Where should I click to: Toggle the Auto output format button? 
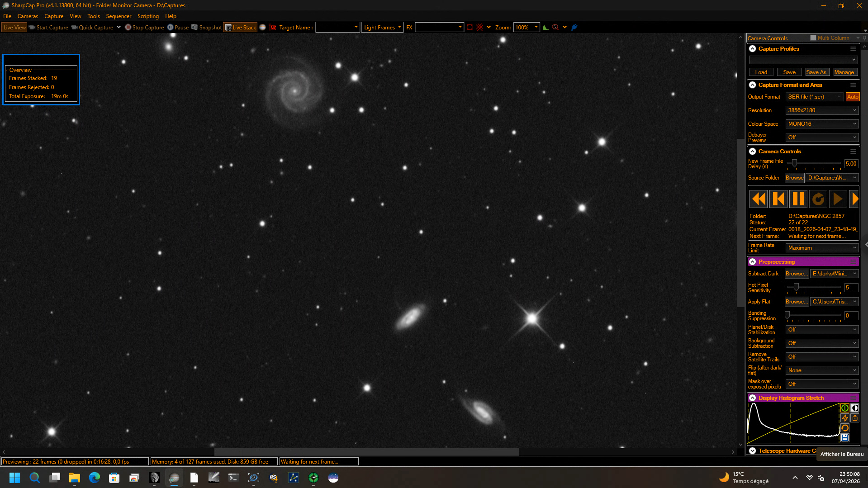[x=853, y=97]
